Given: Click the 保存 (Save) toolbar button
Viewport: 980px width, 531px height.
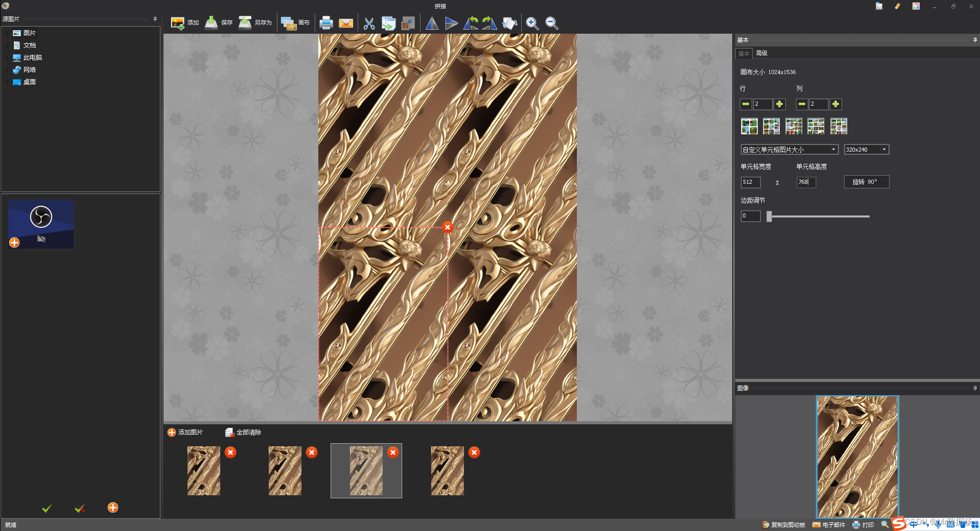Looking at the screenshot, I should click(x=219, y=23).
